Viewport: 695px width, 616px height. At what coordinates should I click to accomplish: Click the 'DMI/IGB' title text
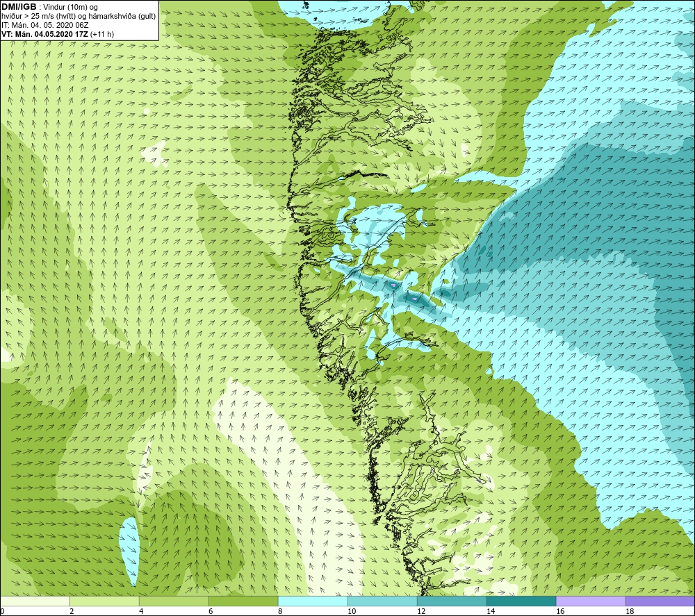click(19, 7)
